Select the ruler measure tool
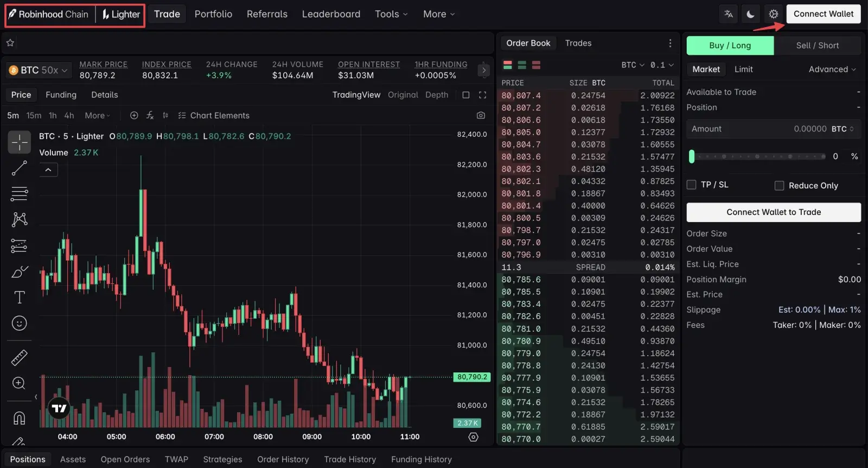Image resolution: width=868 pixels, height=468 pixels. [20, 358]
